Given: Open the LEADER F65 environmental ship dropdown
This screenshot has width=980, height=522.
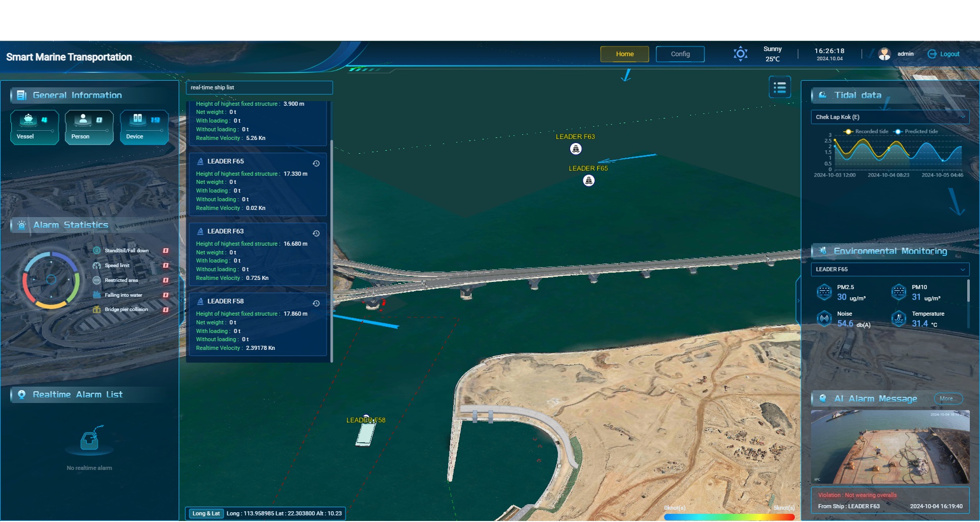Looking at the screenshot, I should pos(890,270).
